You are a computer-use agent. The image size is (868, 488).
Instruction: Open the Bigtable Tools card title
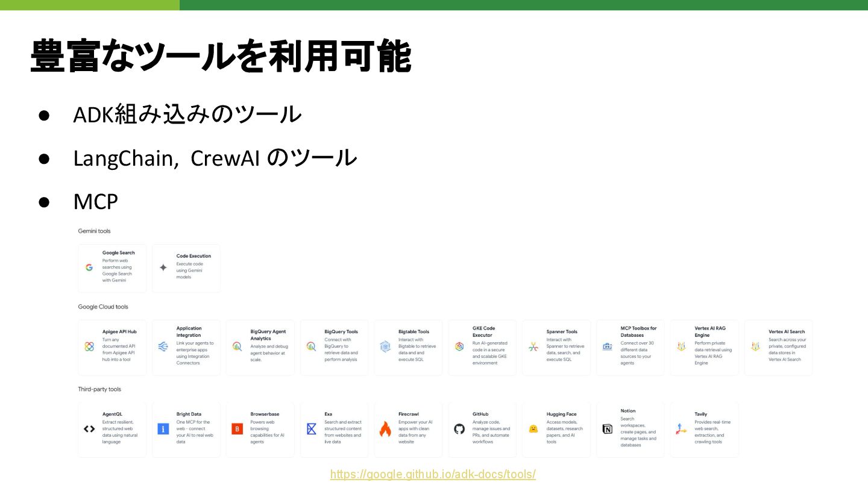pos(414,331)
